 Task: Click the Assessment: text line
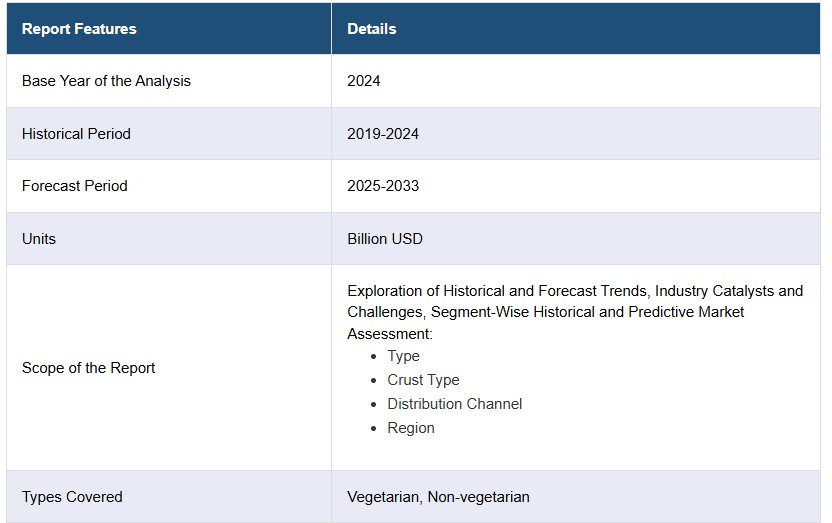click(389, 334)
